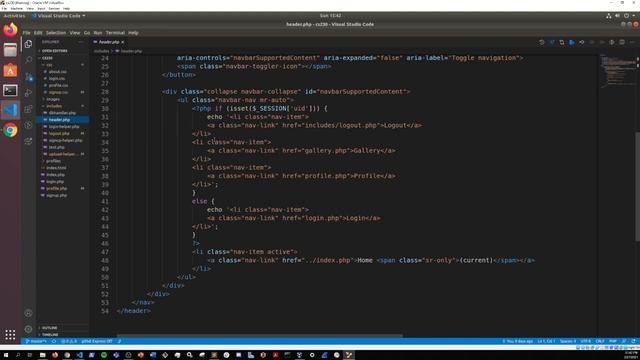640x360 pixels.
Task: Click the Open Changes icon in editor toolbar
Action: [562, 42]
